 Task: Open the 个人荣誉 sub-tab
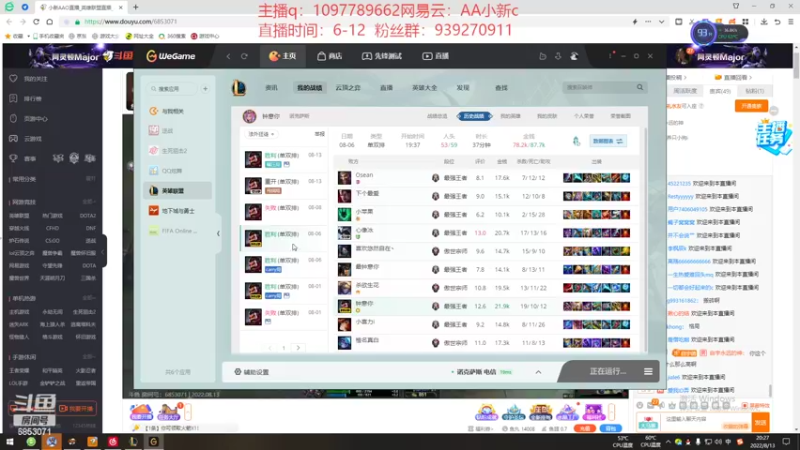(584, 116)
